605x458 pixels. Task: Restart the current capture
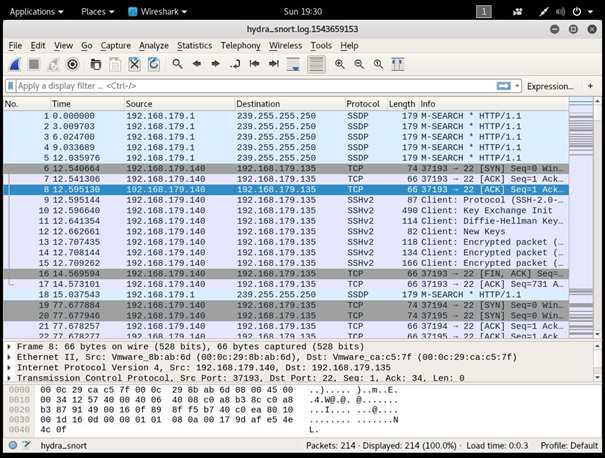click(53, 64)
